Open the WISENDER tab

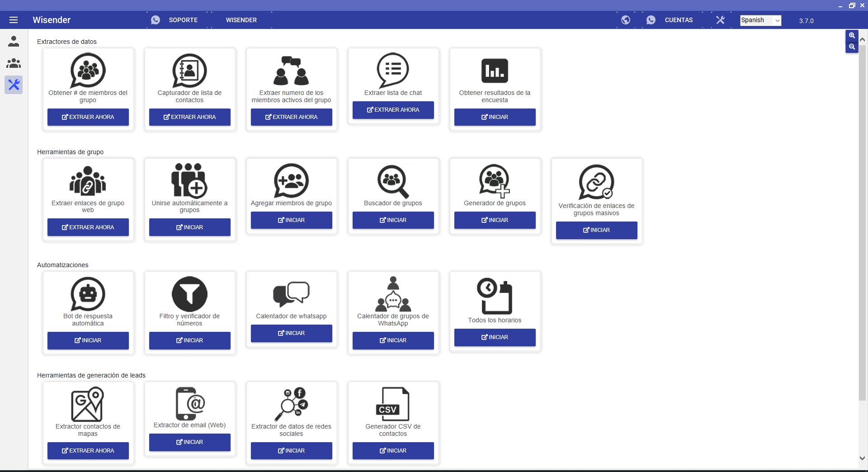coord(241,20)
